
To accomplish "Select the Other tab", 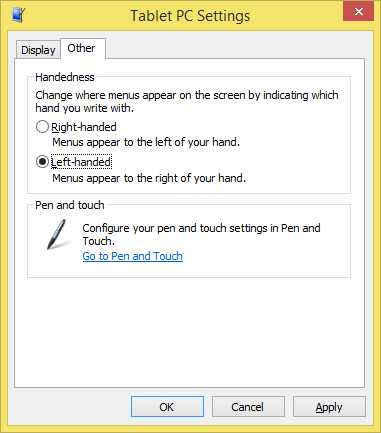I will pyautogui.click(x=81, y=48).
